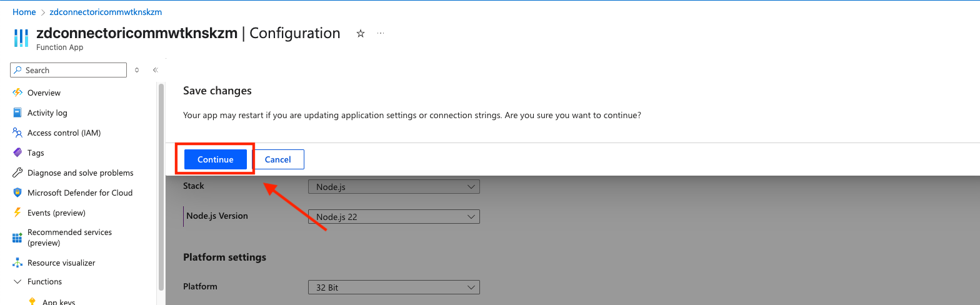Open Access control (IAM)
This screenshot has height=305, width=980.
64,132
